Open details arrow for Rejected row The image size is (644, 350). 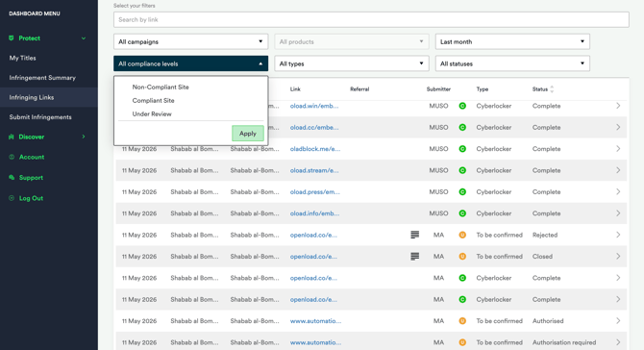point(618,235)
